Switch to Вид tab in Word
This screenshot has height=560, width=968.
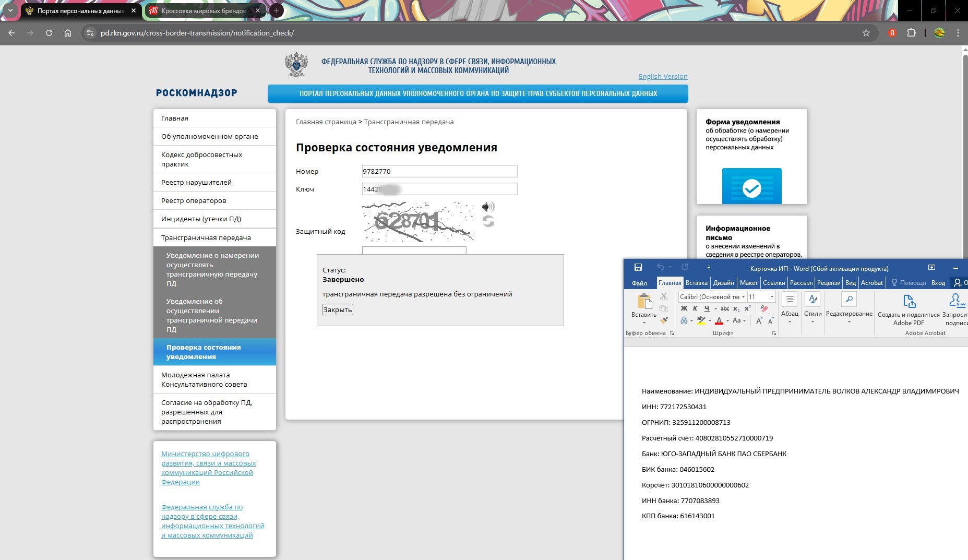pos(851,283)
